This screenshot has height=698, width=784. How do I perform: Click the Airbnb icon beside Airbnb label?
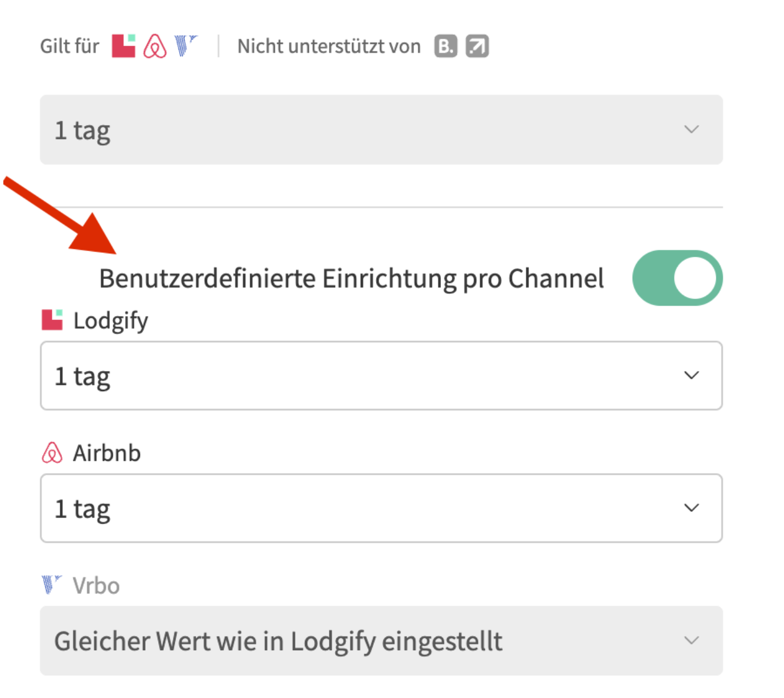coord(52,453)
